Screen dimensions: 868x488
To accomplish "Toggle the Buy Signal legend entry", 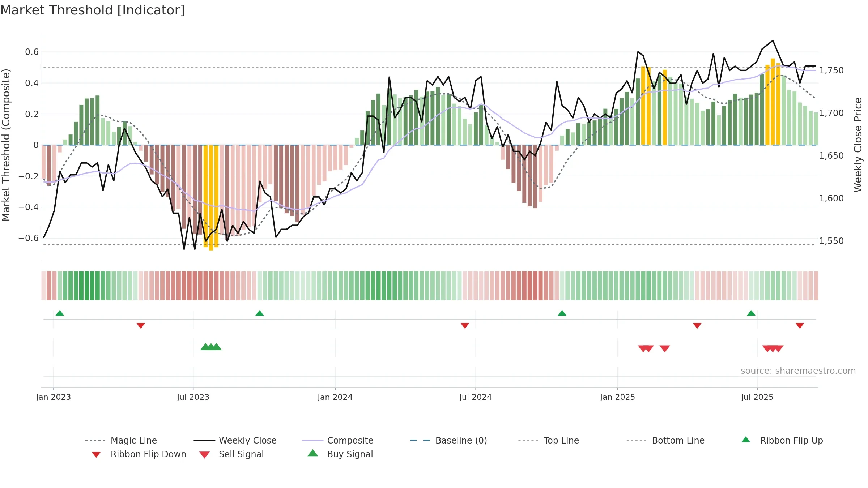I will click(340, 454).
